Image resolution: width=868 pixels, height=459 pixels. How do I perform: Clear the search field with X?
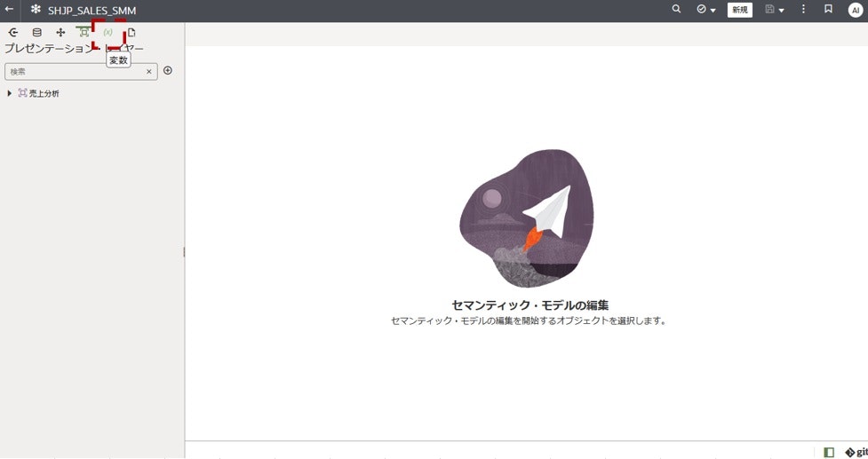149,71
